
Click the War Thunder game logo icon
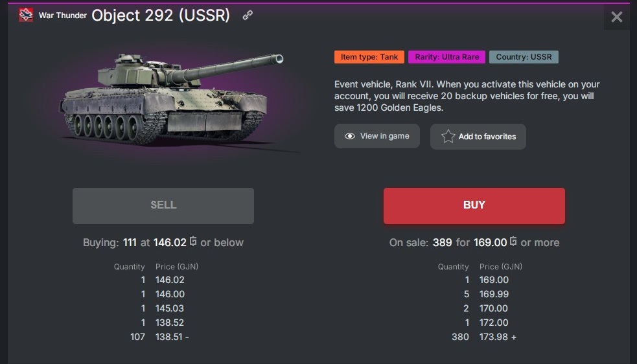[x=26, y=15]
